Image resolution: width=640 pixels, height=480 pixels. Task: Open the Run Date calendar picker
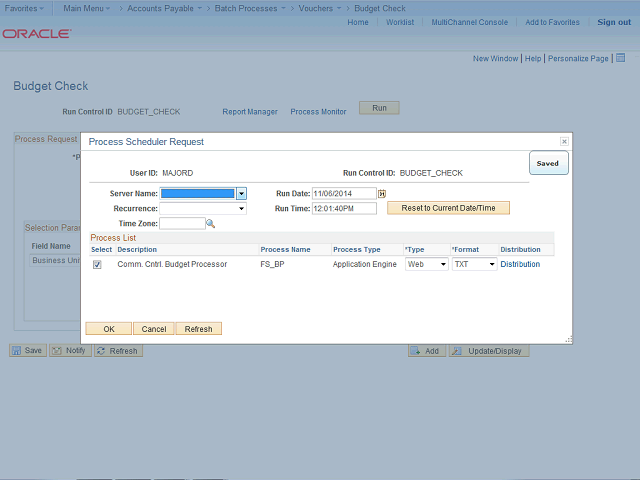pos(382,193)
